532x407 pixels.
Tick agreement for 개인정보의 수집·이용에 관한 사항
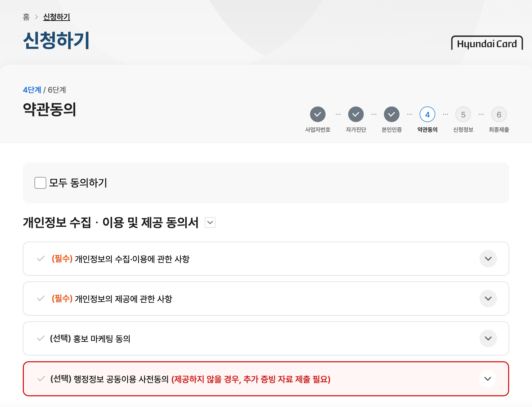click(41, 258)
